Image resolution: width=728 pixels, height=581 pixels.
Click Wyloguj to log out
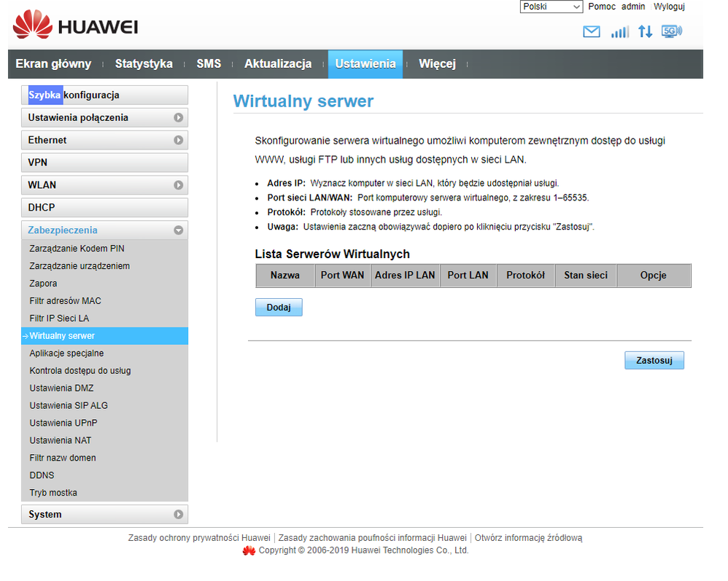(x=669, y=7)
